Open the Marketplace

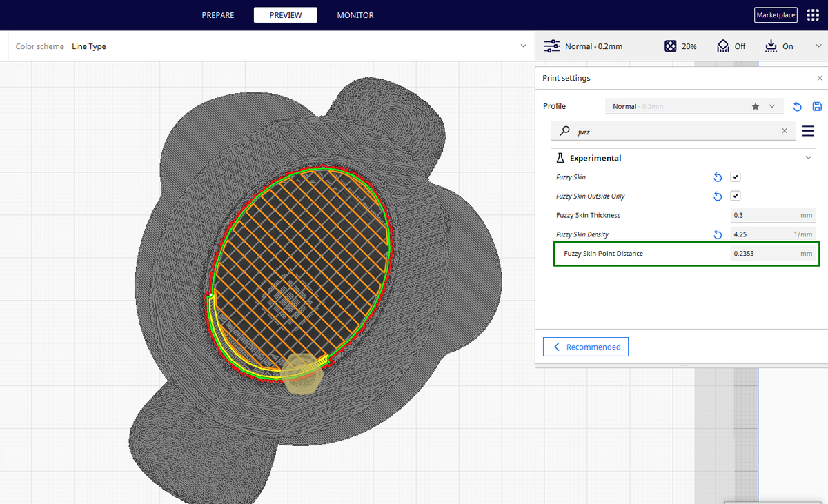pyautogui.click(x=775, y=14)
